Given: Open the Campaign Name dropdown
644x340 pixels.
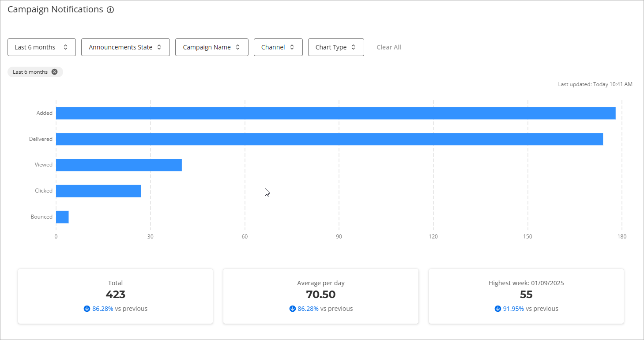Looking at the screenshot, I should coord(211,47).
